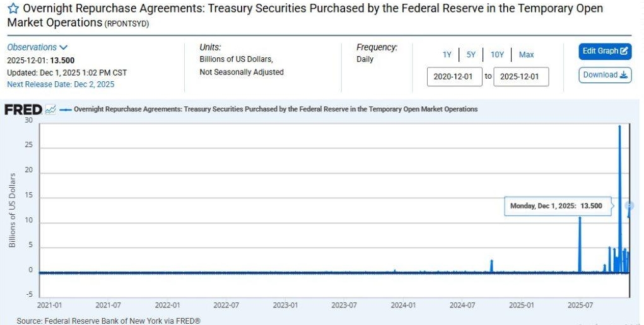The height and width of the screenshot is (325, 644).
Task: Expand the Observations dropdown chevron
Action: [x=64, y=47]
